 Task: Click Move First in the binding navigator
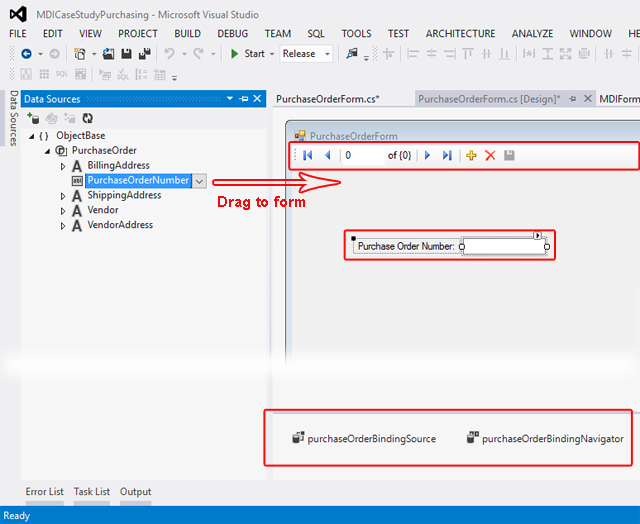coord(308,155)
